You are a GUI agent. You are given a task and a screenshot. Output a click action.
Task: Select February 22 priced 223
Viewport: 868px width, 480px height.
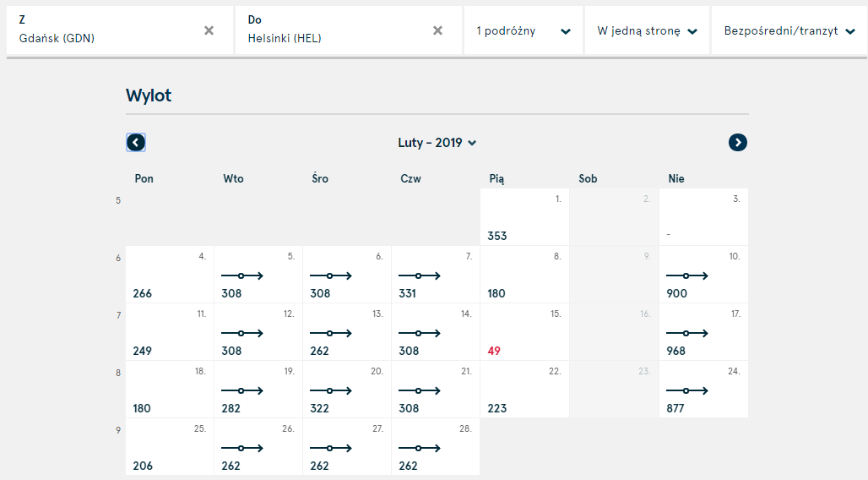[525, 389]
